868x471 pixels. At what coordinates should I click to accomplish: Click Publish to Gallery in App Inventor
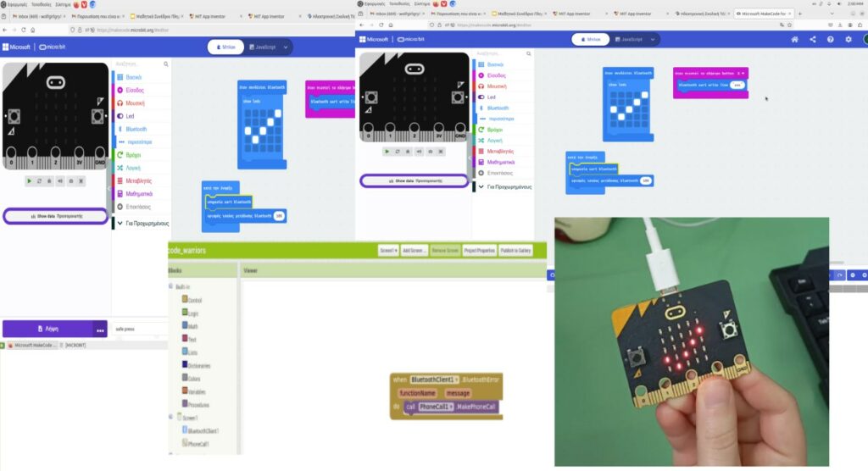click(x=515, y=251)
